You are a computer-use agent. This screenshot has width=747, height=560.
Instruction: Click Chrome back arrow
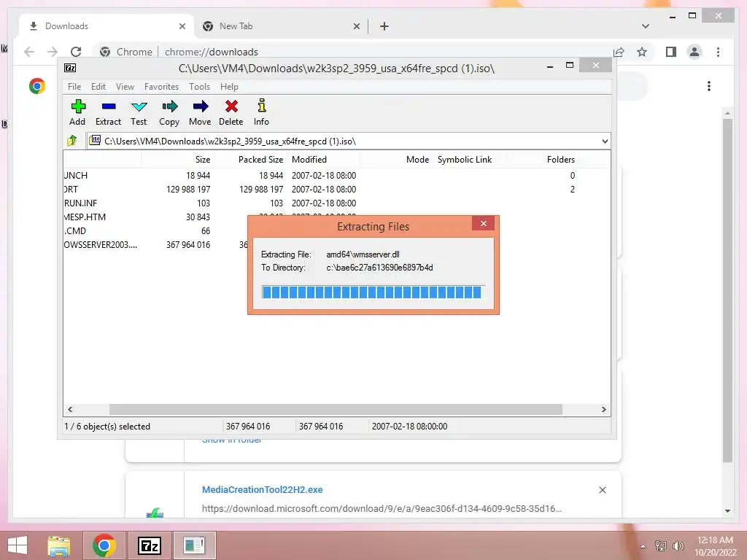(29, 52)
